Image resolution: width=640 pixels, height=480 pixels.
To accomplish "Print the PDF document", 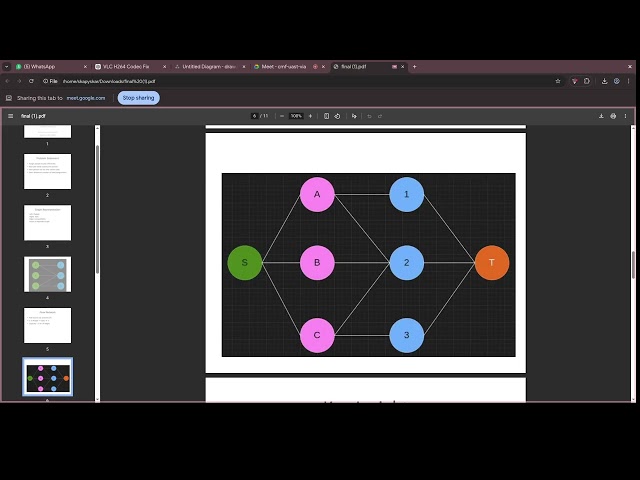I will click(613, 116).
